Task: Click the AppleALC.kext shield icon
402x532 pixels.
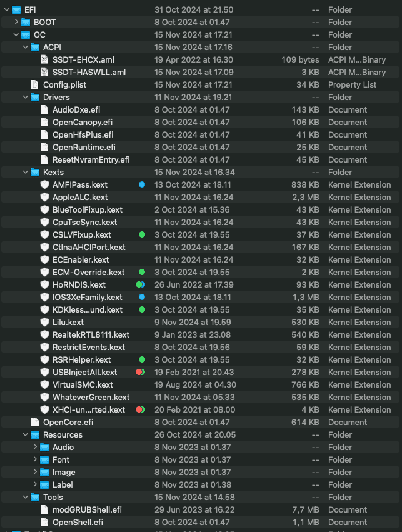Action: pyautogui.click(x=44, y=197)
